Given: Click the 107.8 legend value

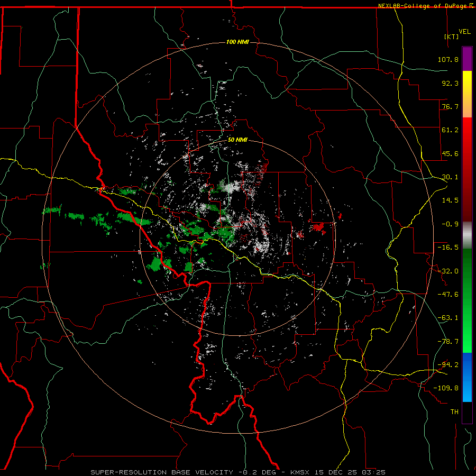Looking at the screenshot, I should [x=448, y=59].
